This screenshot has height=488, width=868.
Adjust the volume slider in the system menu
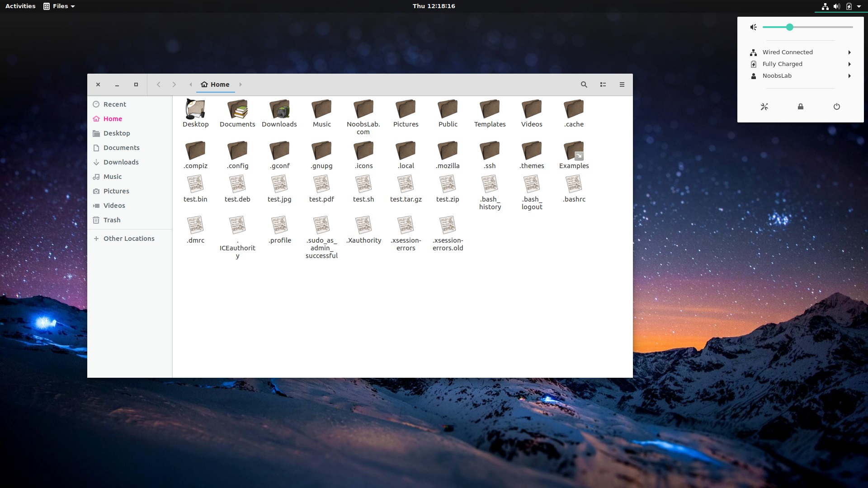[789, 27]
